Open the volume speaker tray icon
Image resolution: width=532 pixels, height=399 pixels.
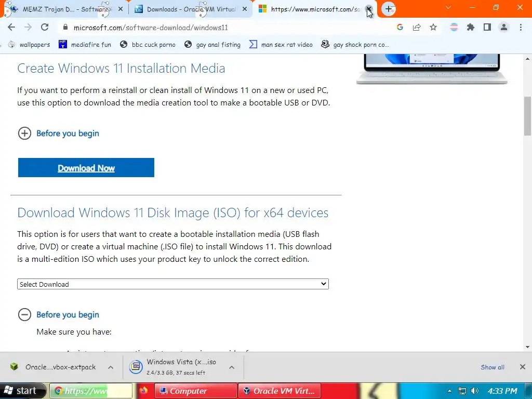pos(475,391)
